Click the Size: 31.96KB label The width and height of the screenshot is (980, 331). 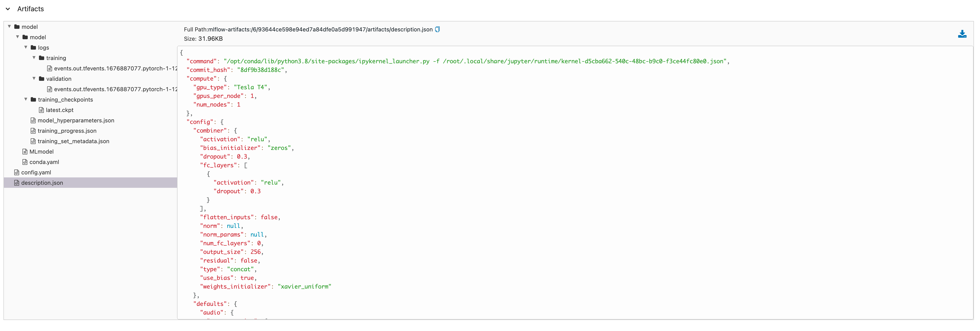click(x=203, y=39)
